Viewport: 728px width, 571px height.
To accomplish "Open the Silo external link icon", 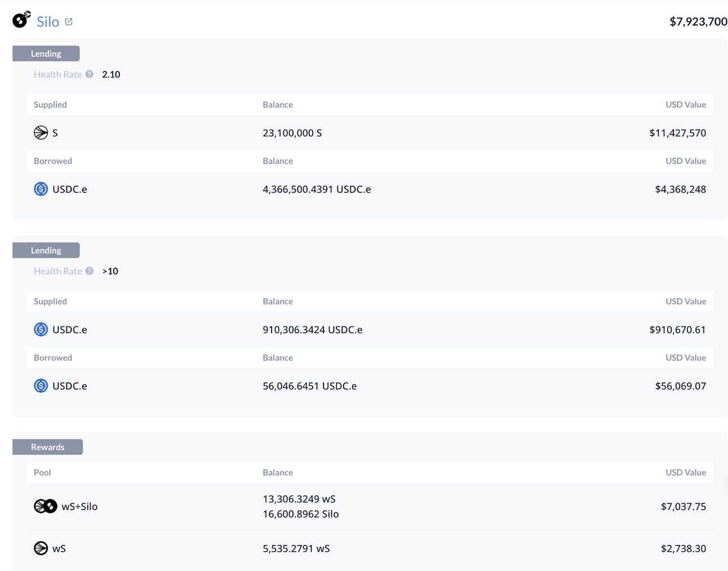I will point(69,21).
